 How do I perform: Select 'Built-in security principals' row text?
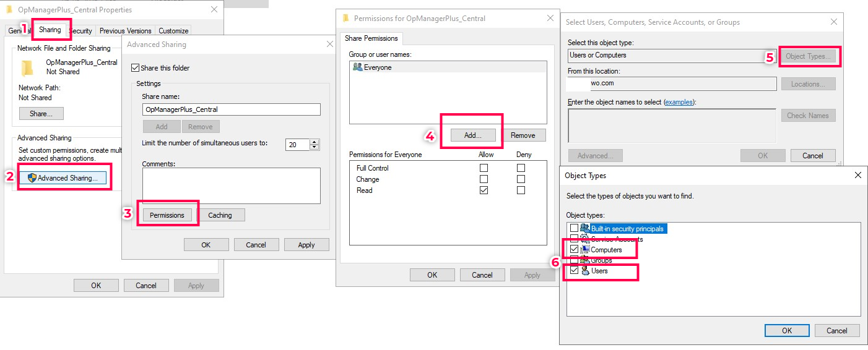pos(627,229)
